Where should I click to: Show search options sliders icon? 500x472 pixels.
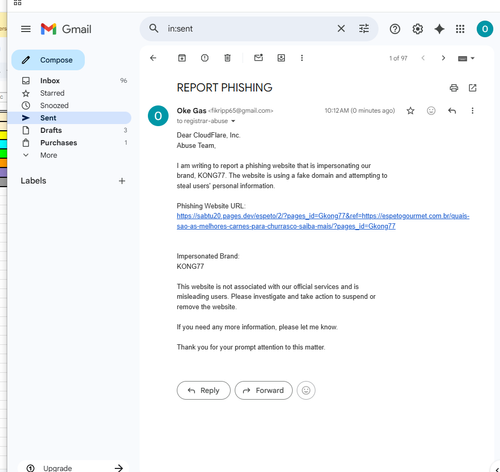click(x=364, y=29)
